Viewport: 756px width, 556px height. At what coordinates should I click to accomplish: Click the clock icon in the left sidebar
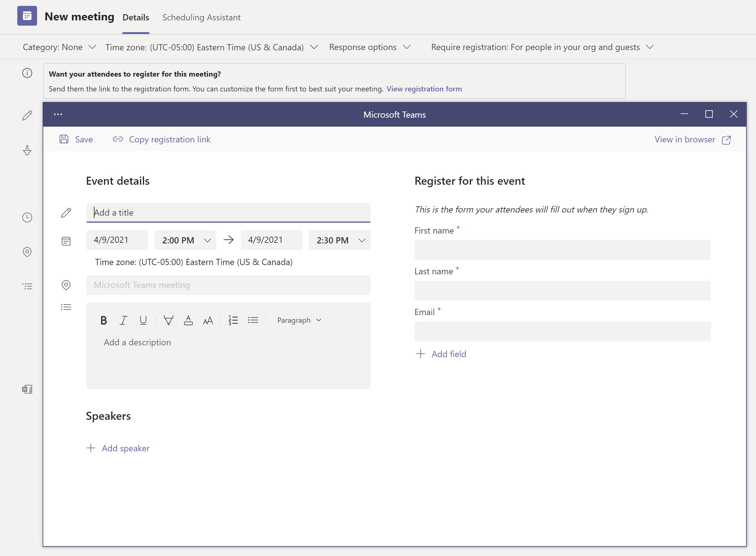[x=27, y=217]
